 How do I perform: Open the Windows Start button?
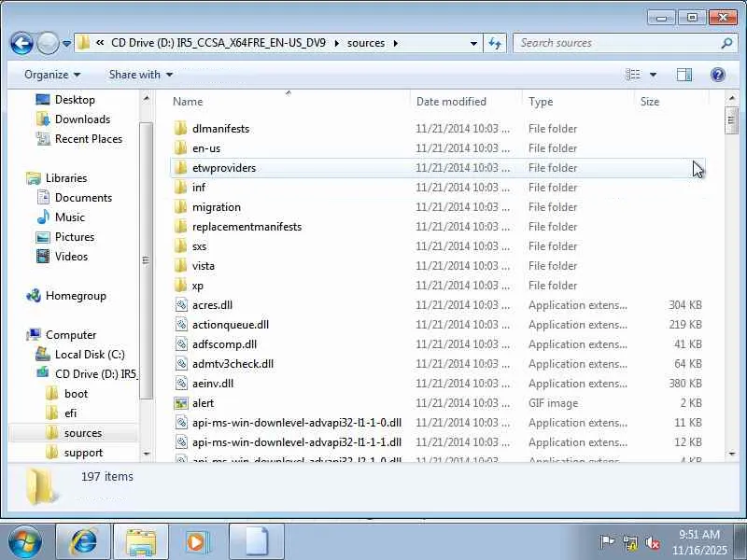[x=24, y=542]
